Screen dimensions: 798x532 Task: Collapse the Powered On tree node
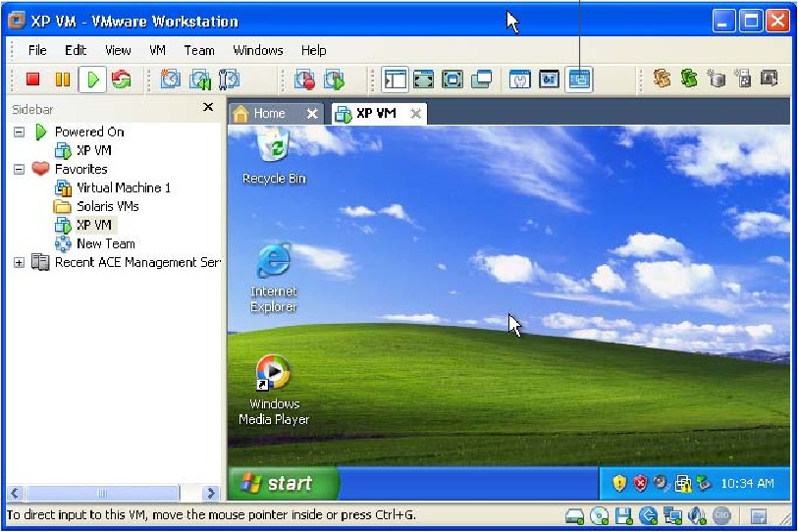[19, 133]
